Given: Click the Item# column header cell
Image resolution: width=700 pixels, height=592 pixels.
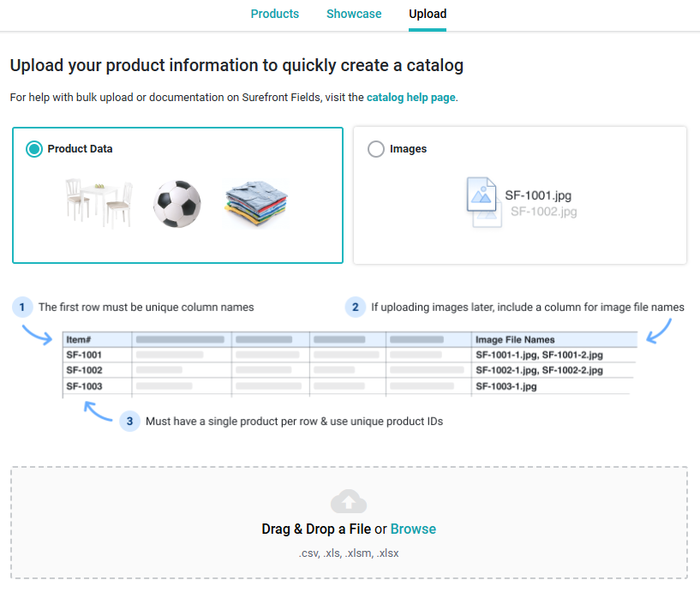Looking at the screenshot, I should 79,340.
